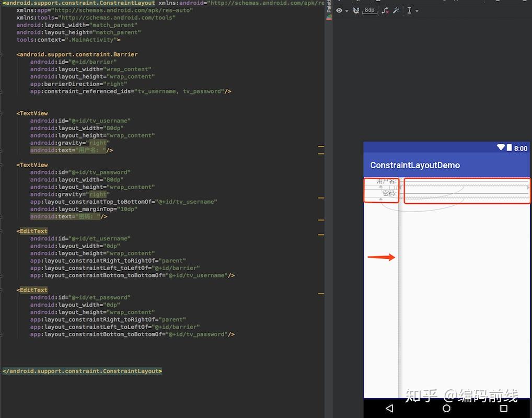Click the battery icon in the preview status bar
This screenshot has height=418, width=532.
click(508, 148)
